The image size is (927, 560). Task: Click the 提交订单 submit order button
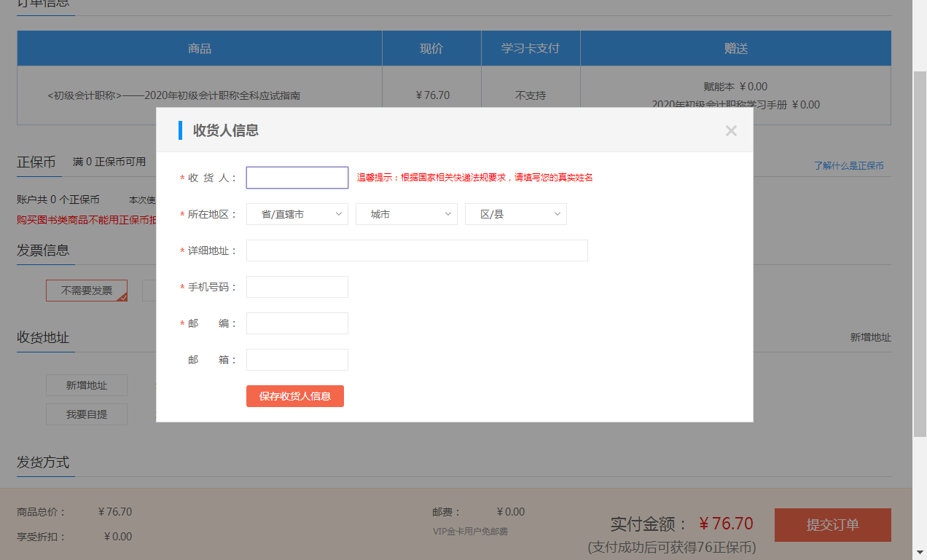(x=832, y=524)
